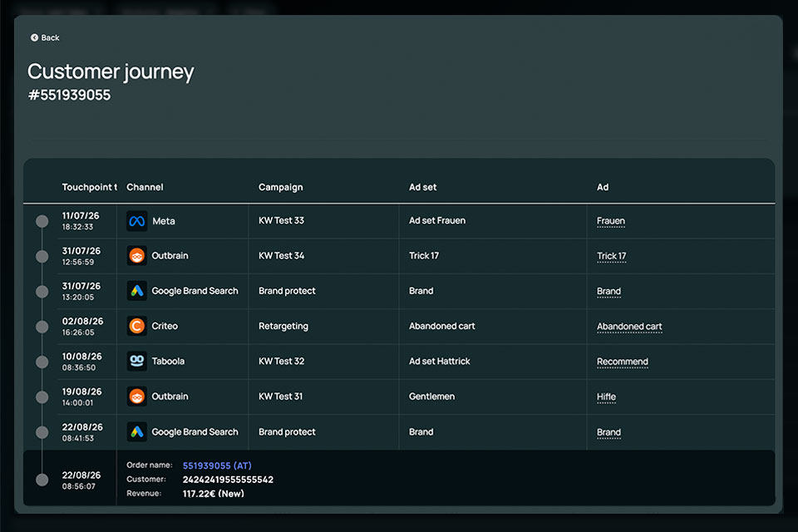Screen dimensions: 798x532
Task: Click the KW Test 32 campaign cell
Action: coord(281,361)
